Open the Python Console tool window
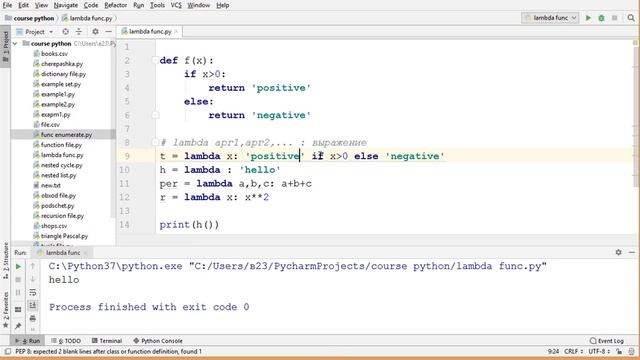640x360 pixels. [x=158, y=341]
